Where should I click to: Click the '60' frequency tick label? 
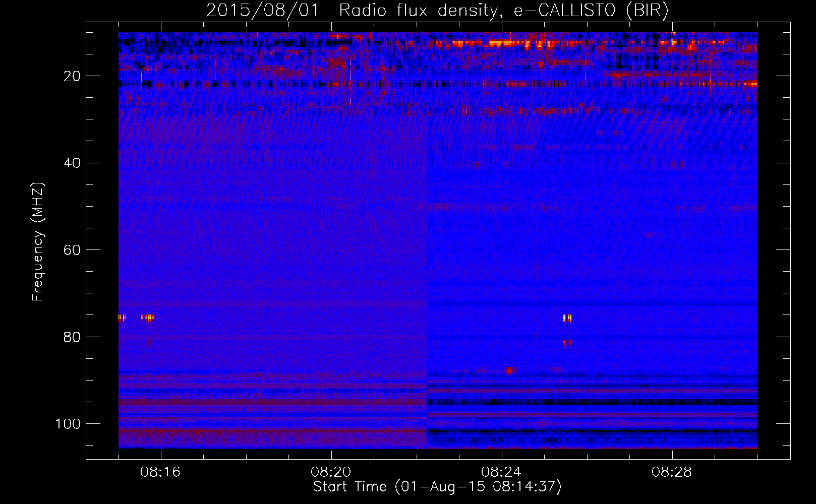coord(72,250)
